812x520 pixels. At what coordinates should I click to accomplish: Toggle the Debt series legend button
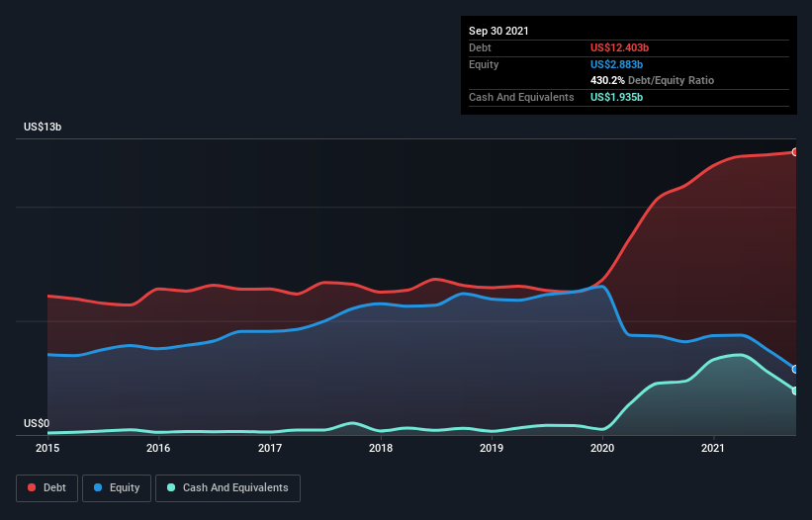pyautogui.click(x=47, y=488)
